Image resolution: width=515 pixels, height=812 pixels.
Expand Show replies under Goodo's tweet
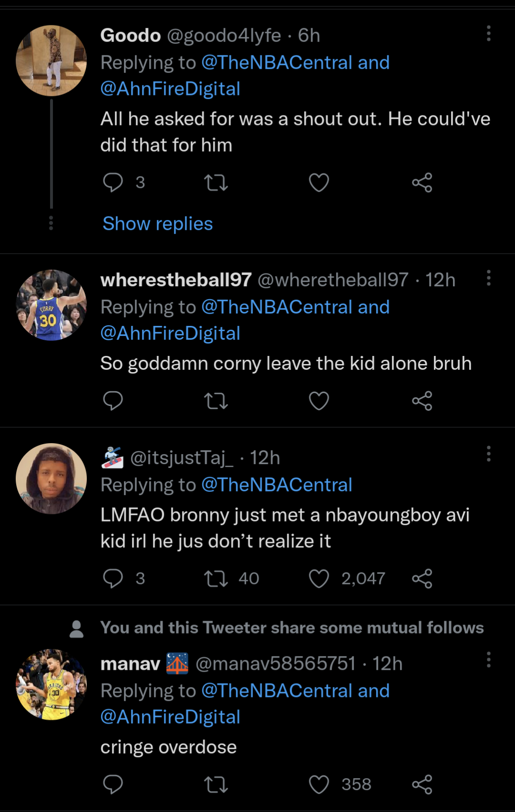coord(158,224)
